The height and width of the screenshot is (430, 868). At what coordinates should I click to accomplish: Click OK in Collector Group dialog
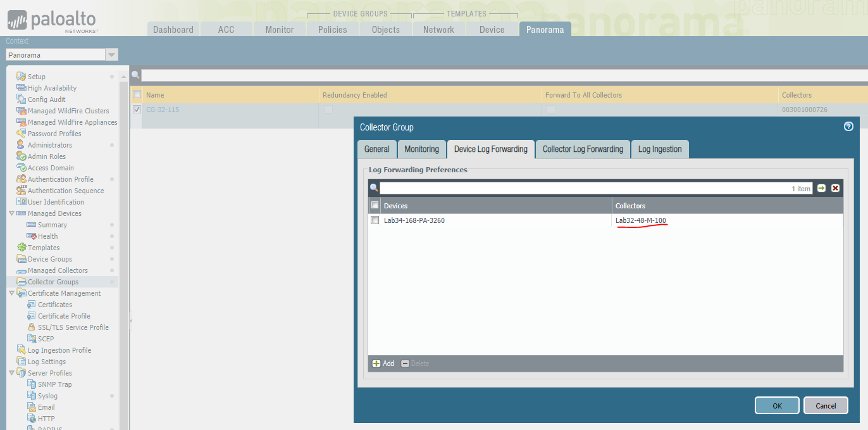point(777,406)
